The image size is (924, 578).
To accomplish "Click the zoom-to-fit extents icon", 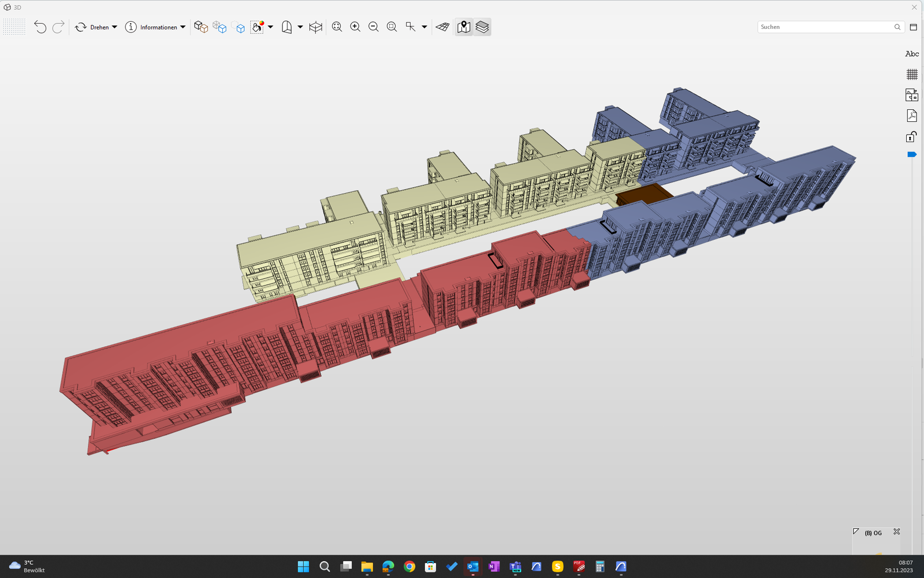I will click(337, 27).
